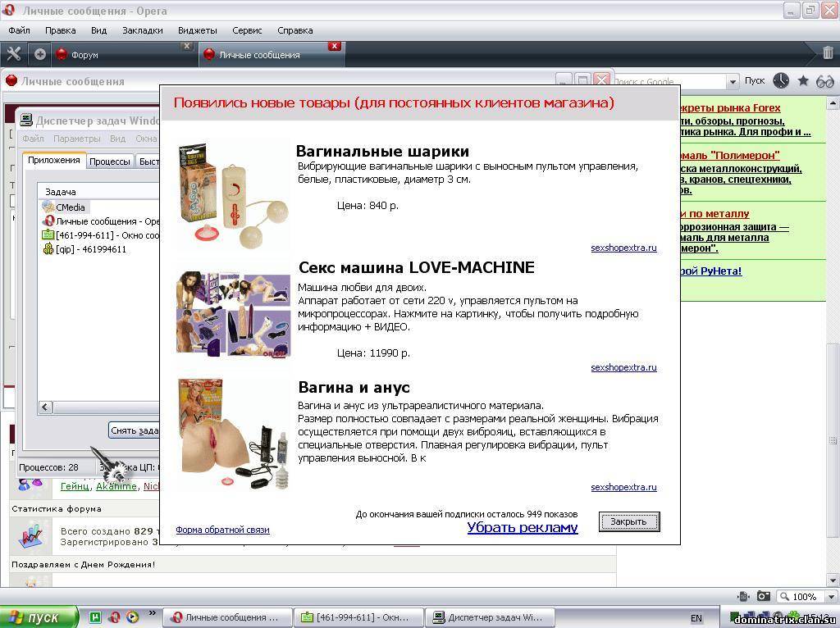
Task: Click the star bookmarks icon
Action: click(803, 80)
